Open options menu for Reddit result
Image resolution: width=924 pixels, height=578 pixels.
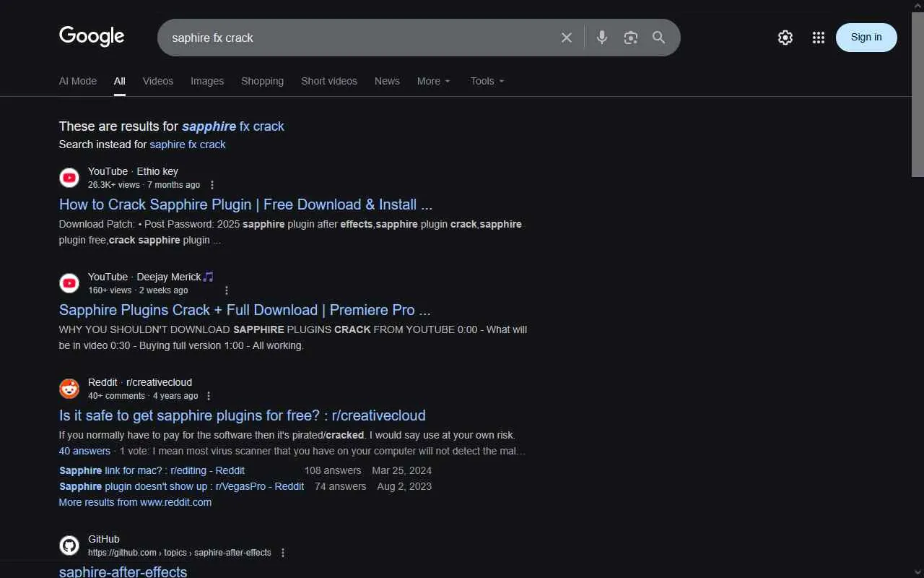[x=209, y=396]
